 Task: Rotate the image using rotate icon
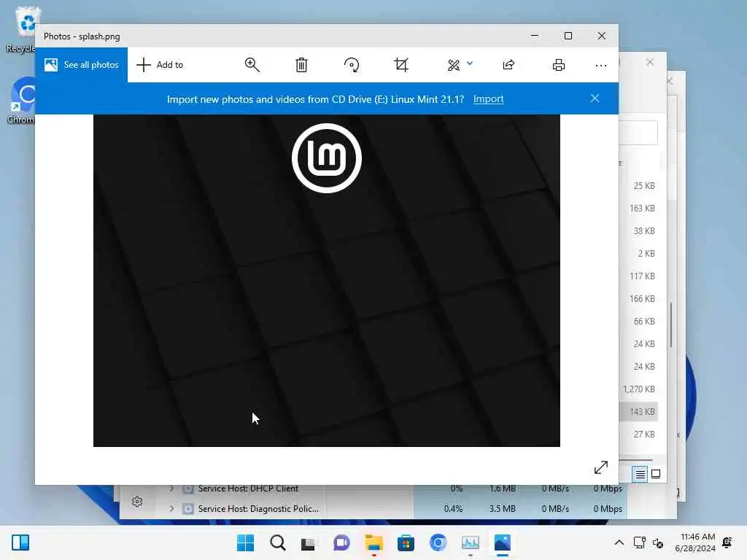pos(352,65)
